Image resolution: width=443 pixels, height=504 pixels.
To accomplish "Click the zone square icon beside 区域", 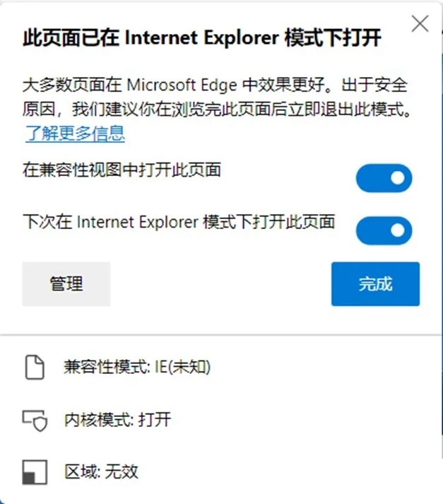I will (35, 472).
